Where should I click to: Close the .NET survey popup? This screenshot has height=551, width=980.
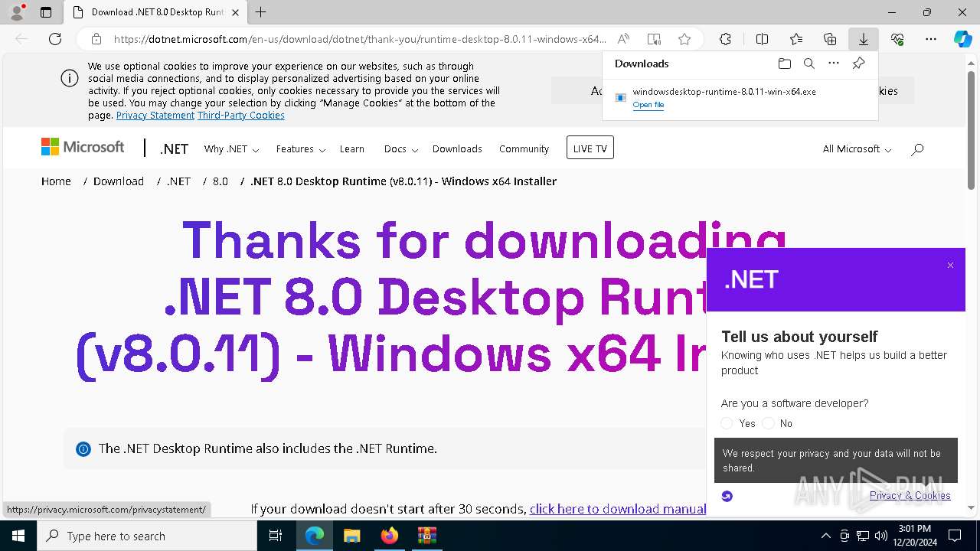pyautogui.click(x=950, y=266)
